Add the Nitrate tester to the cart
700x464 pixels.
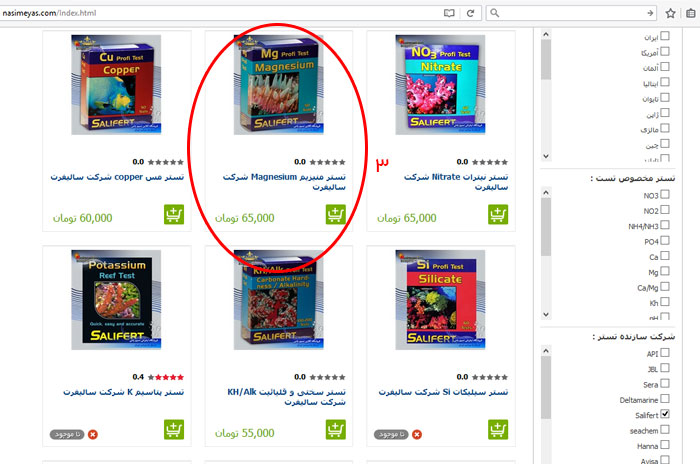[498, 215]
